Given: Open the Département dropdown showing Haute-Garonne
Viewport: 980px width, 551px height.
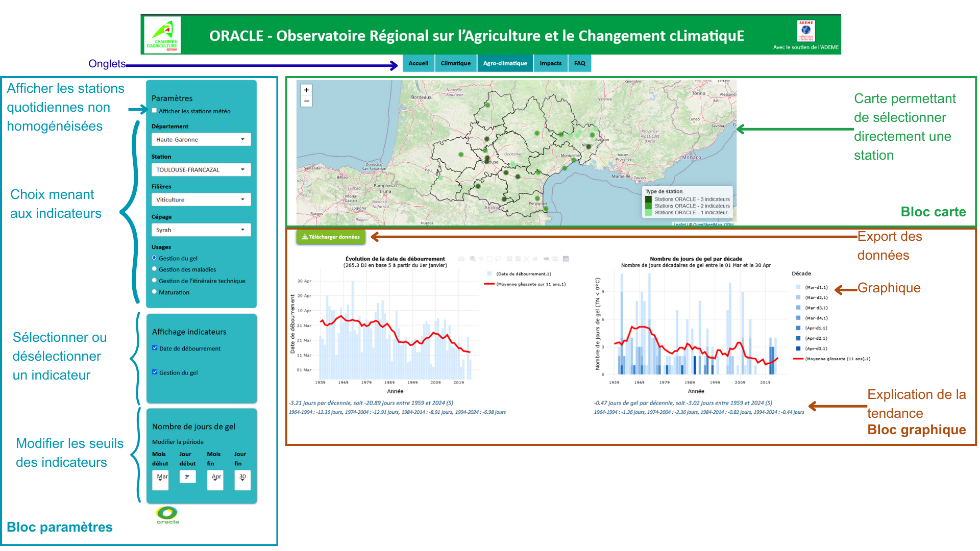Looking at the screenshot, I should [x=201, y=139].
